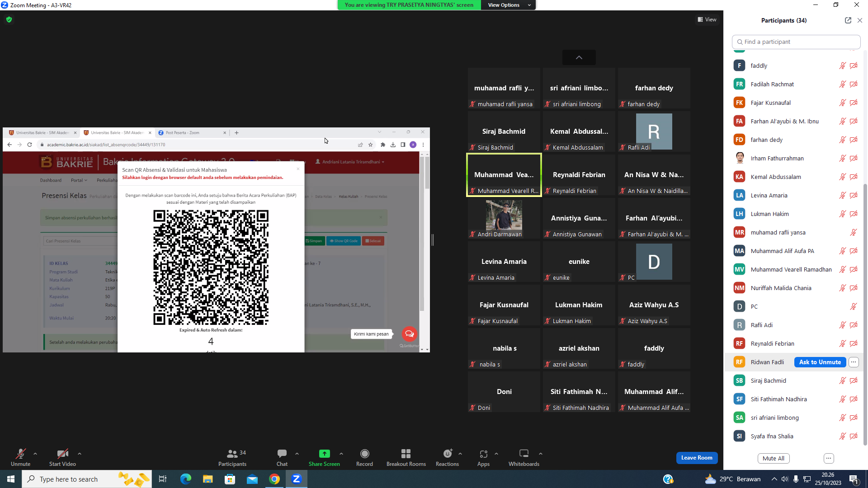
Task: Reload the shared browser page
Action: [29, 145]
